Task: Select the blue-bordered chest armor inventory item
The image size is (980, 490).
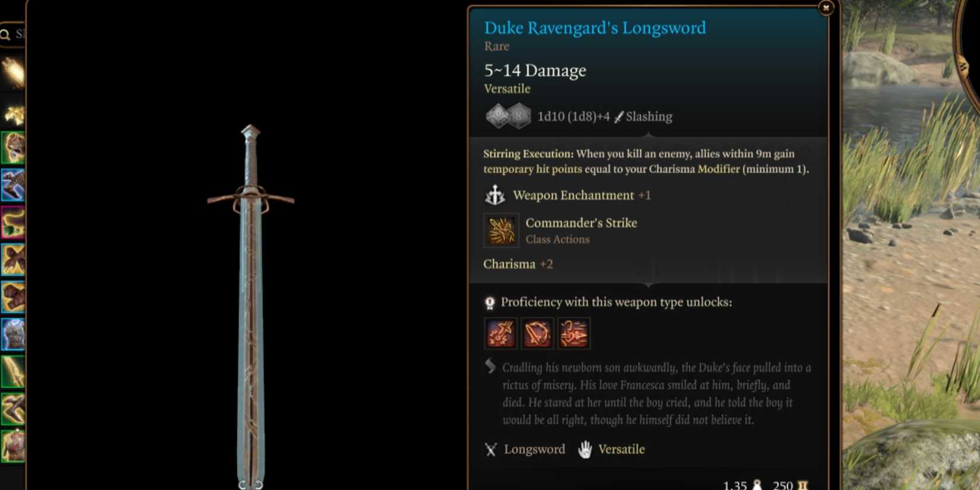Action: 12,334
